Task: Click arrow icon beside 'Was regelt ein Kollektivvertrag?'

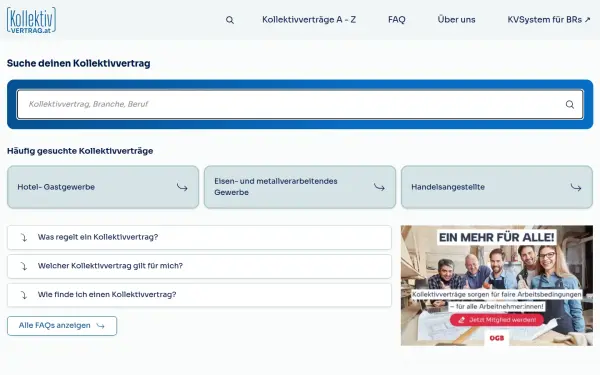Action: 23,237
